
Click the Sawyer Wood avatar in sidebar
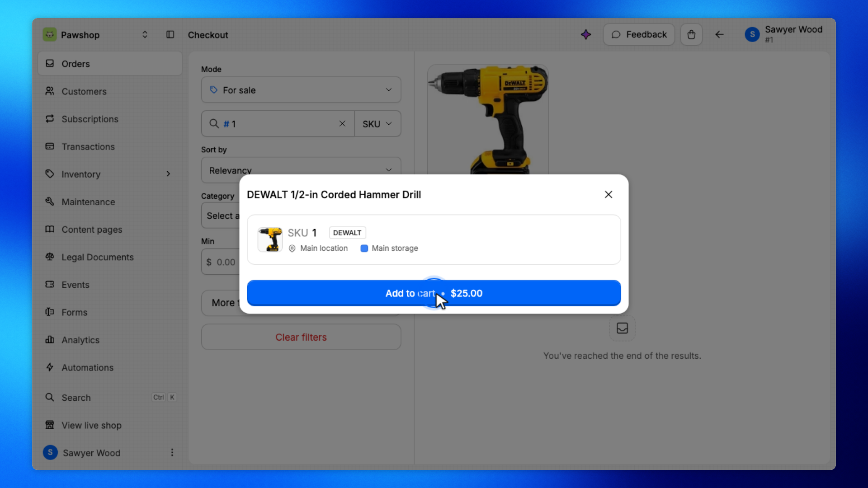point(50,452)
